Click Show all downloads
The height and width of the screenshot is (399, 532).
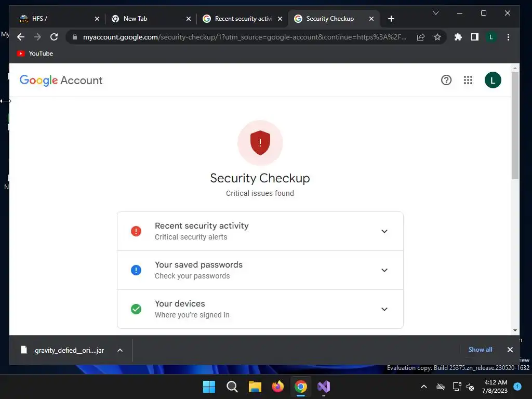(480, 350)
